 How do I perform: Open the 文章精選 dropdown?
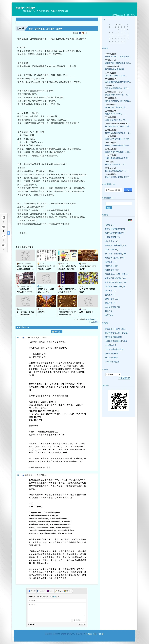[113, 374]
